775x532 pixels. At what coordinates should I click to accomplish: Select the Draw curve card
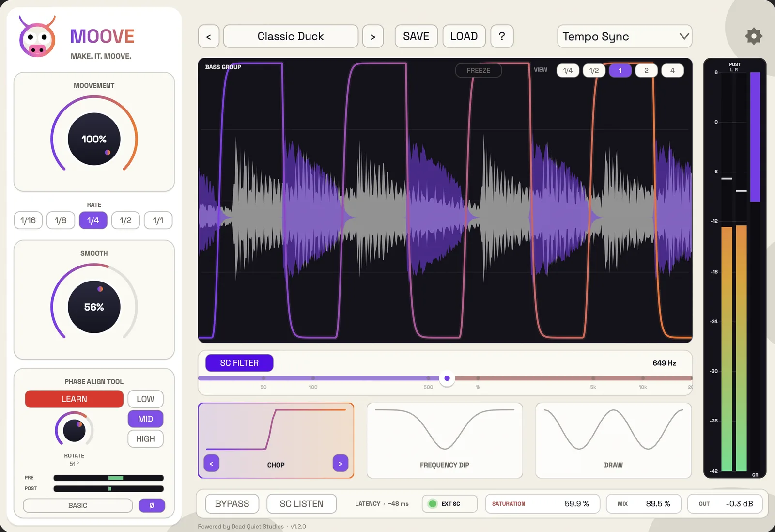(x=613, y=440)
